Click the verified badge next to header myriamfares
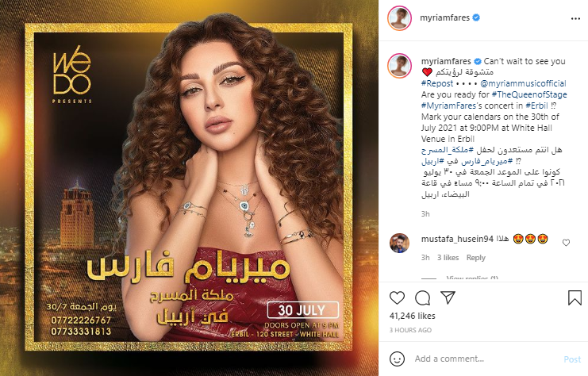The height and width of the screenshot is (376, 588). (x=476, y=17)
